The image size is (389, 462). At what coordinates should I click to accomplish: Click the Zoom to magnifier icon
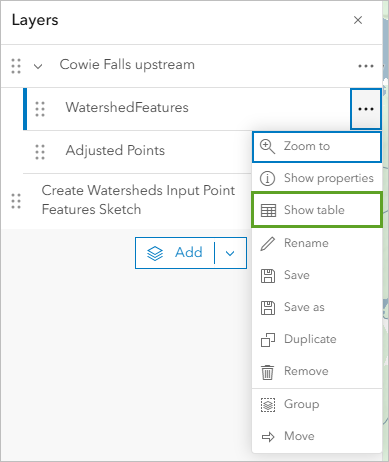click(x=267, y=147)
